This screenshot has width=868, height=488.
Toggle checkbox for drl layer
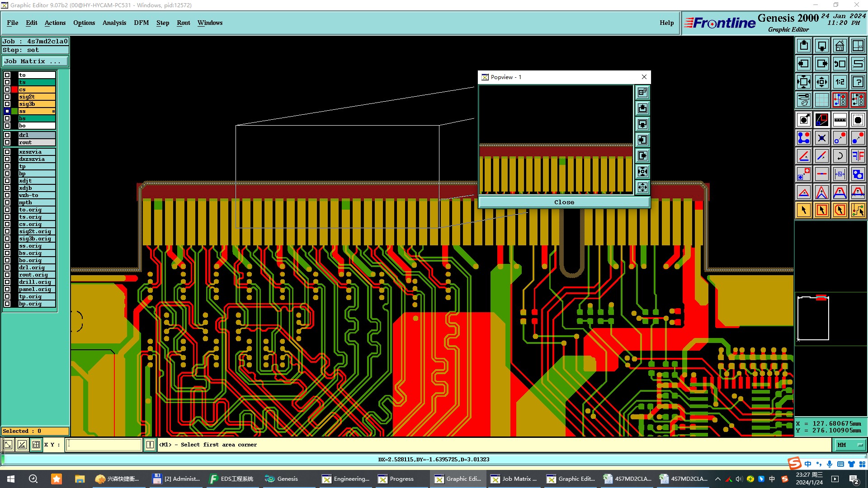coord(7,135)
